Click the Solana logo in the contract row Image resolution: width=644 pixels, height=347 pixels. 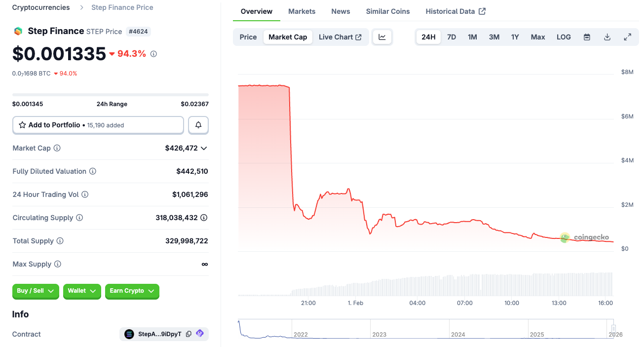click(x=128, y=334)
